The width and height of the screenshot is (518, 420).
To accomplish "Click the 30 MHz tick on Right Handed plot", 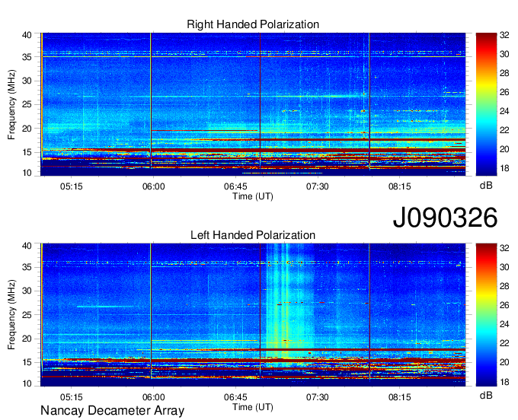I will pyautogui.click(x=27, y=81).
